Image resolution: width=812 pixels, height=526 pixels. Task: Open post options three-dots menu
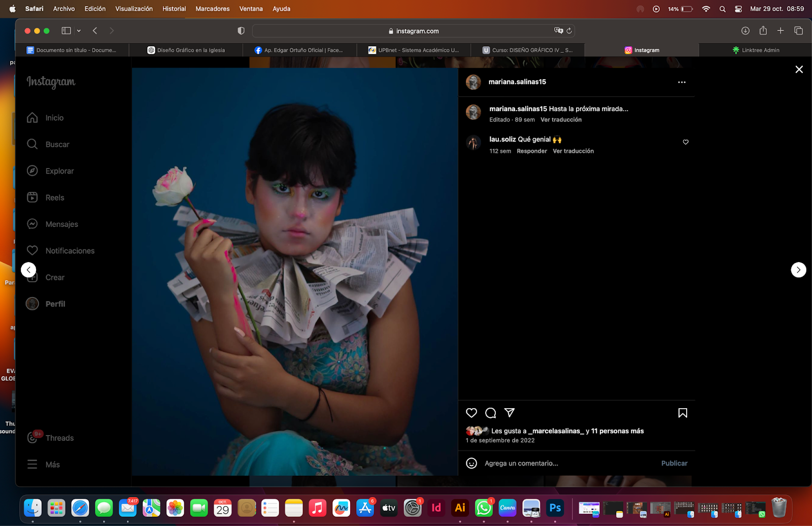pos(682,82)
